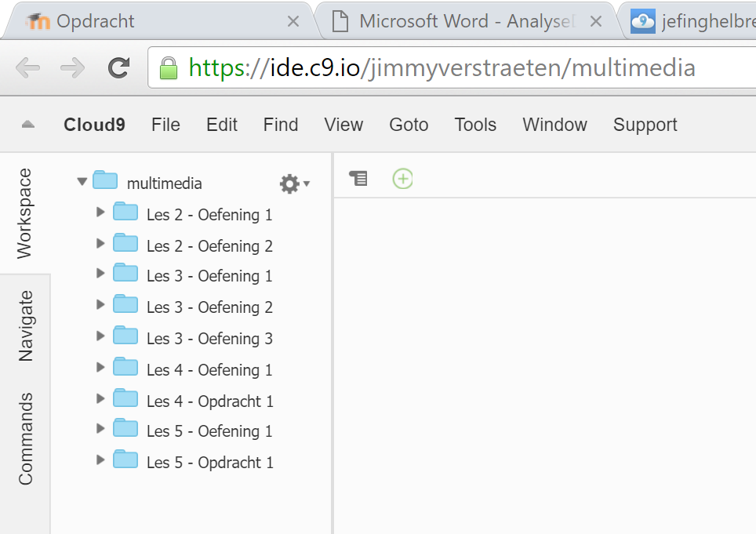Viewport: 756px width, 534px height.
Task: Expand the Les 5 - Opdracht 1 folder
Action: pos(100,460)
